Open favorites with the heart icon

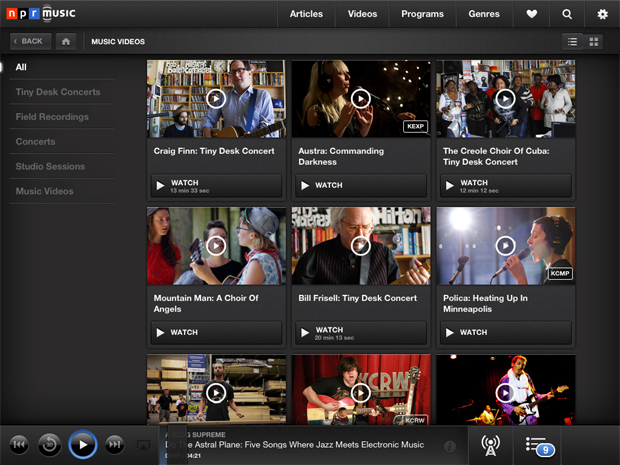[531, 14]
